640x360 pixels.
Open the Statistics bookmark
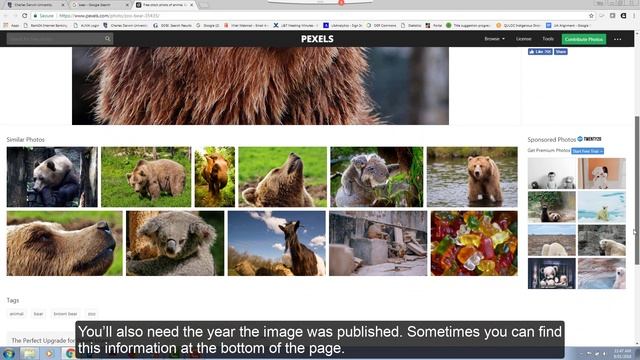(411, 25)
